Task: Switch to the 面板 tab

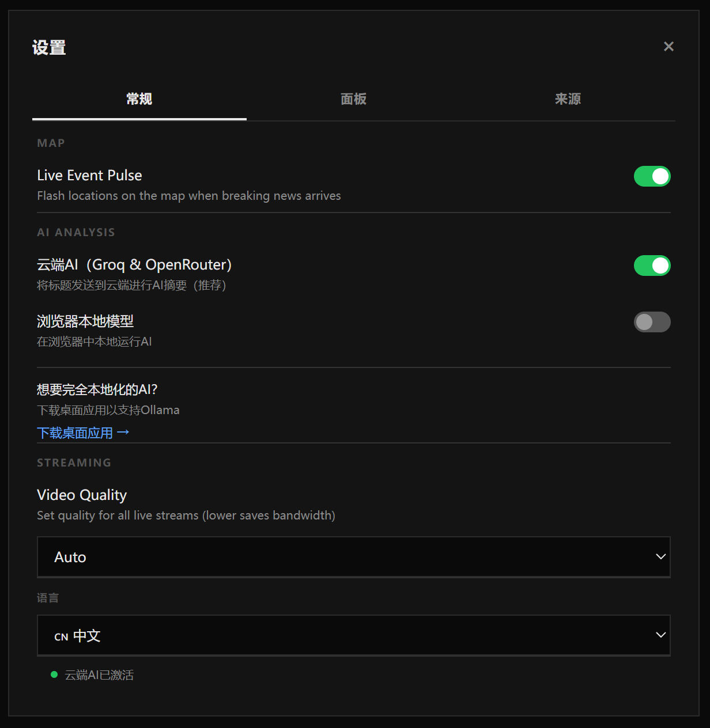Action: [x=353, y=99]
